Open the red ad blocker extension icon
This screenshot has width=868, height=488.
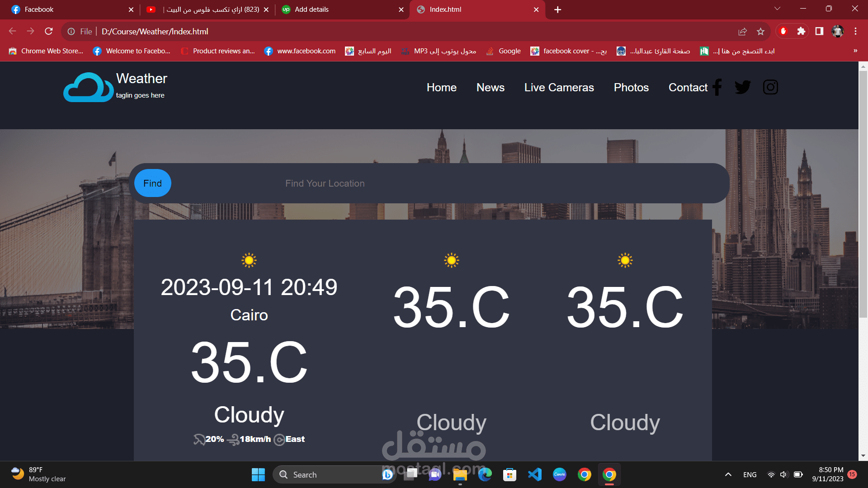783,31
